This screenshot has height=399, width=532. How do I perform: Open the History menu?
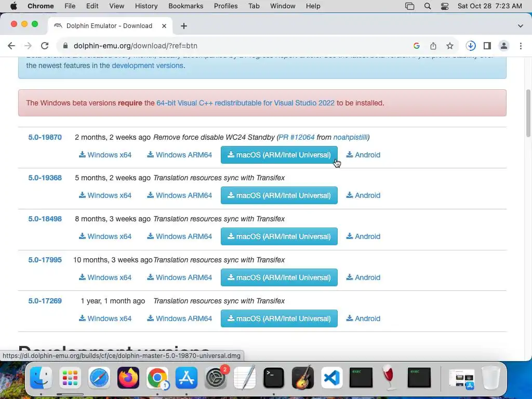click(x=146, y=6)
